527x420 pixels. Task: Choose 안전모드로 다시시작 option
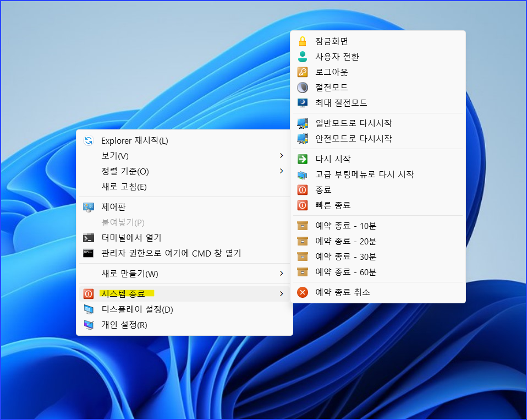tap(378, 139)
